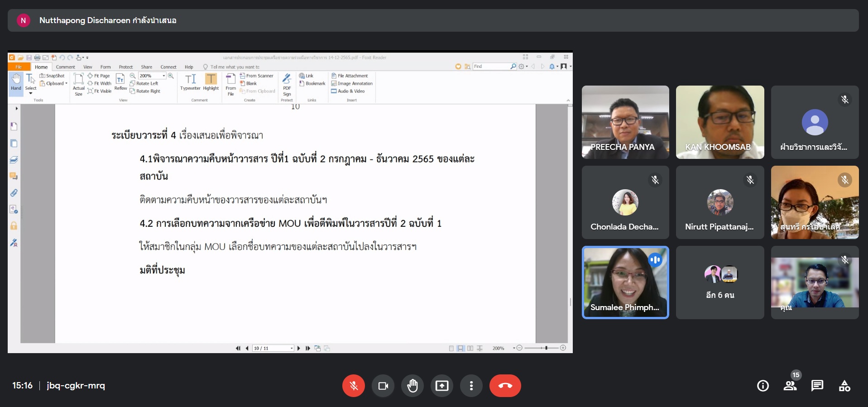This screenshot has height=407, width=868.
Task: Open the participants list icon
Action: click(790, 386)
